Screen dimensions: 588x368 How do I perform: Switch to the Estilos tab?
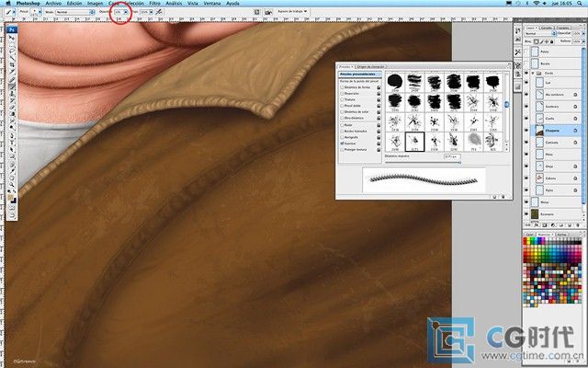pyautogui.click(x=561, y=235)
